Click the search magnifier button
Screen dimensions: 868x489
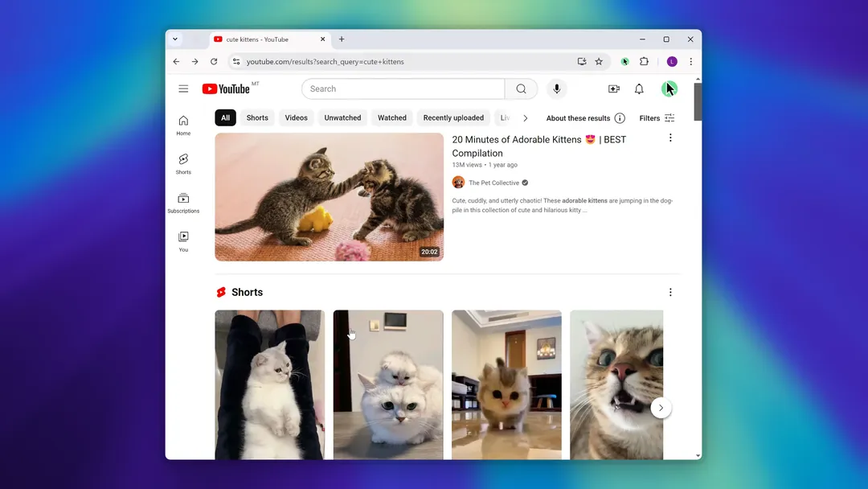[521, 89]
